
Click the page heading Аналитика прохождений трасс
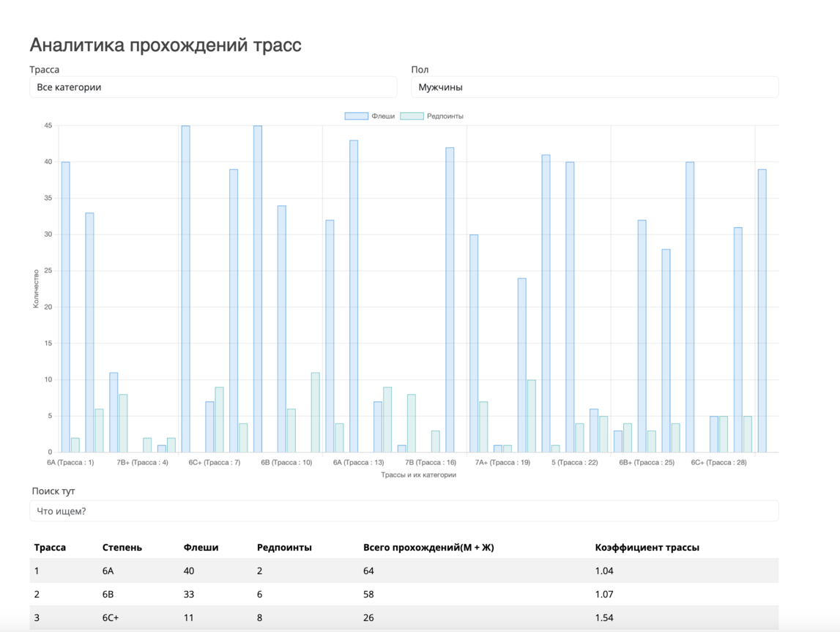tap(166, 45)
